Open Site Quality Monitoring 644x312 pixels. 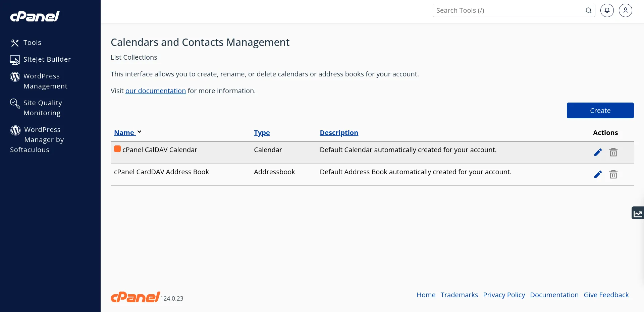click(43, 108)
